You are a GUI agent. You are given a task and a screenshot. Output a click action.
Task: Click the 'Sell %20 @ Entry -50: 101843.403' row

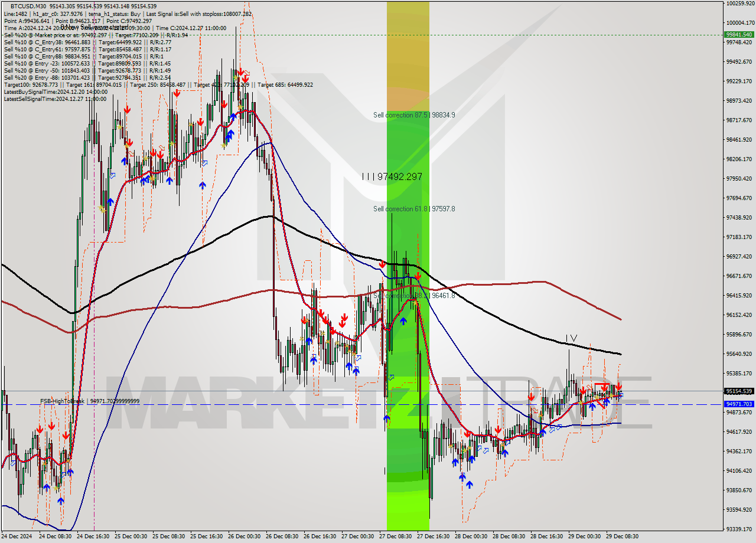87,70
